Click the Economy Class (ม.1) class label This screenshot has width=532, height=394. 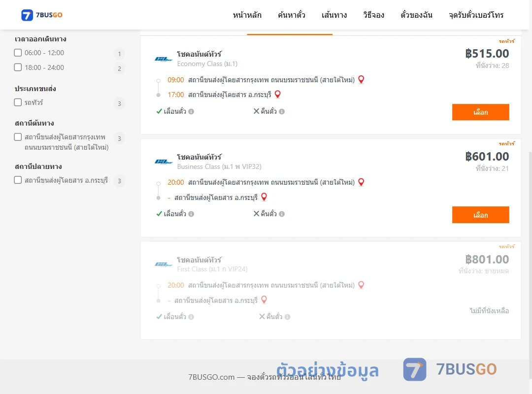(x=207, y=64)
